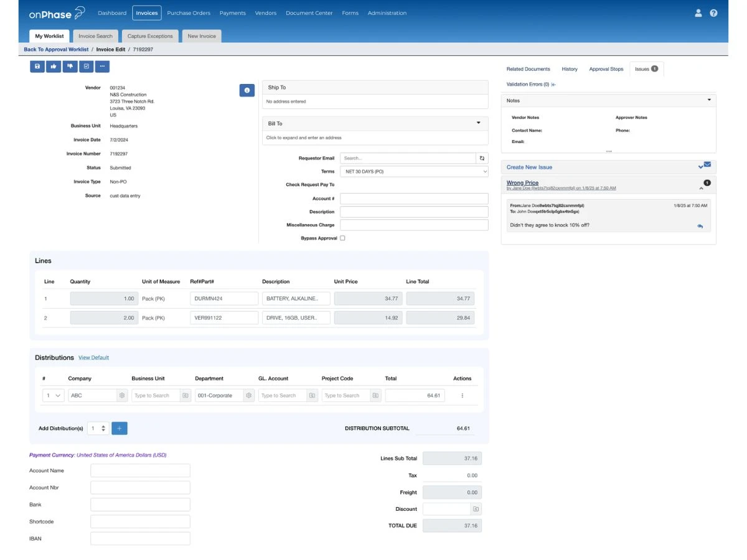Click the DURMN424 Ref#Part# field

[224, 299]
